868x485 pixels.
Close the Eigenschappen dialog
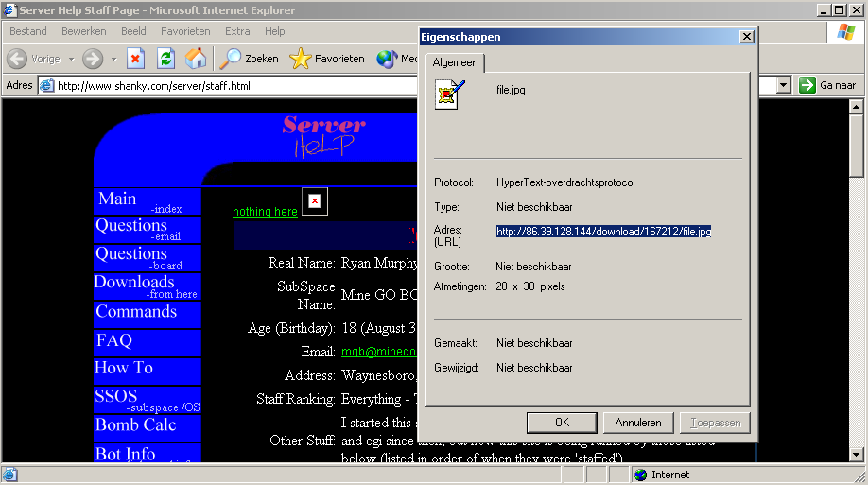click(x=747, y=37)
